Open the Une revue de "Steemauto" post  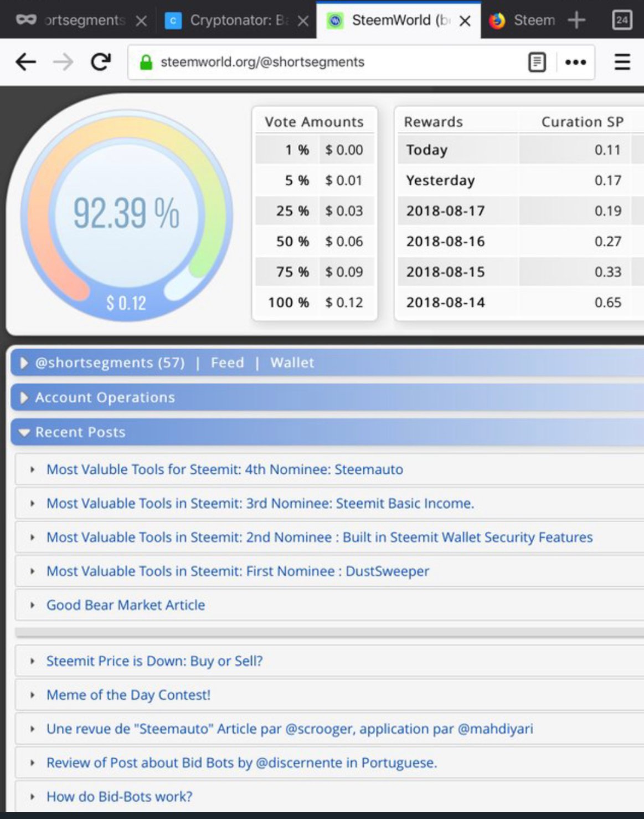[x=290, y=728]
